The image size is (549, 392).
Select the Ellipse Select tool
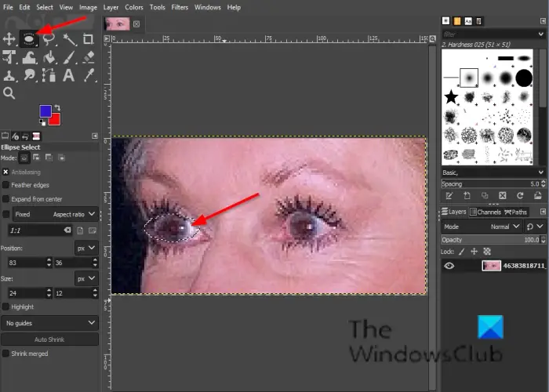tap(29, 39)
